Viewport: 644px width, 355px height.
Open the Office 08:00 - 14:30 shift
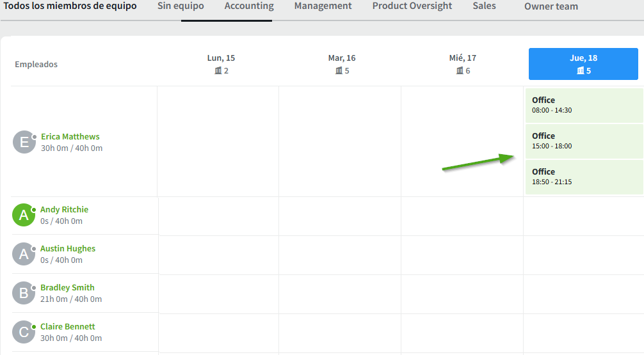pos(584,105)
